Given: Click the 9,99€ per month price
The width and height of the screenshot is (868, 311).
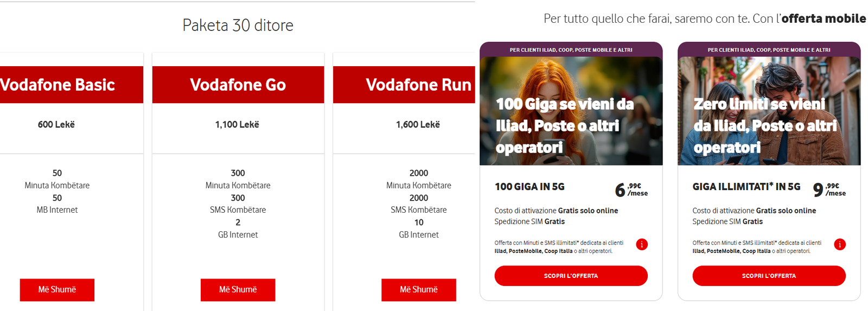Looking at the screenshot, I should pos(829,189).
